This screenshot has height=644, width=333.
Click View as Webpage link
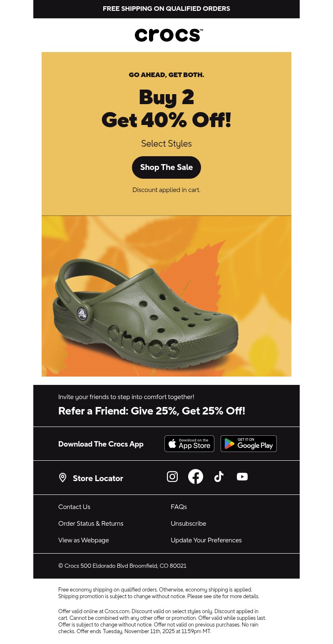(84, 540)
